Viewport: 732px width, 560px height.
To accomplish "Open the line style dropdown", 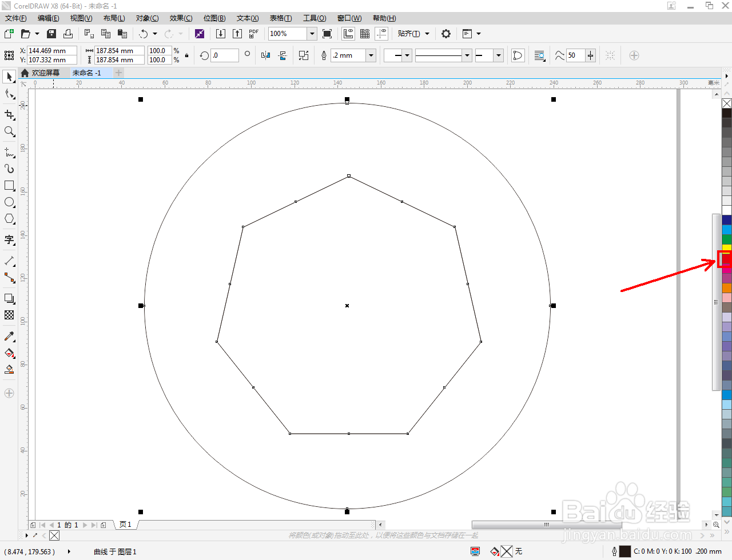I will coord(467,55).
